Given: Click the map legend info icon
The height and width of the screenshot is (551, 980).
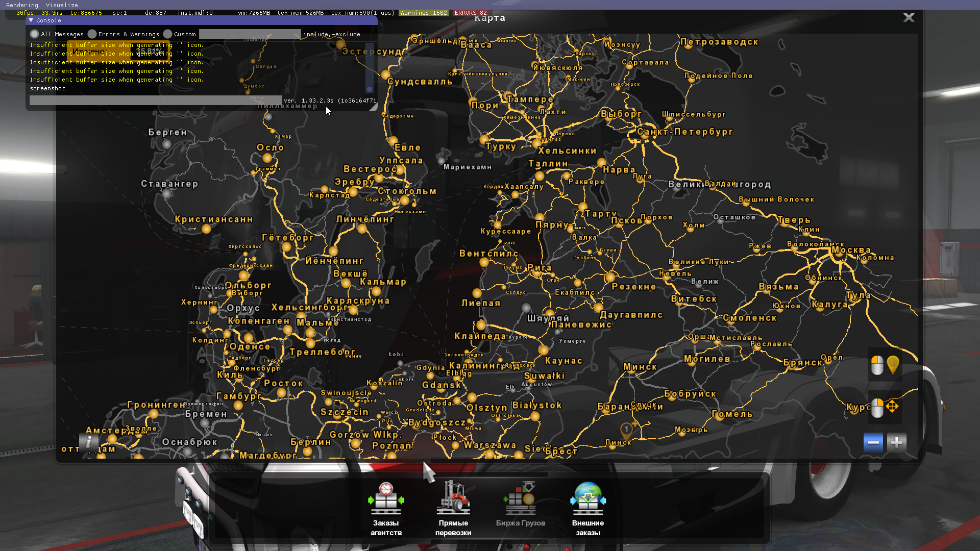Looking at the screenshot, I should point(89,441).
